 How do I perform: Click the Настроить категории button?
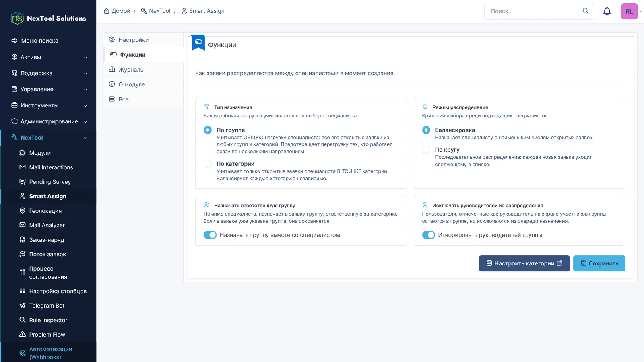pyautogui.click(x=524, y=263)
